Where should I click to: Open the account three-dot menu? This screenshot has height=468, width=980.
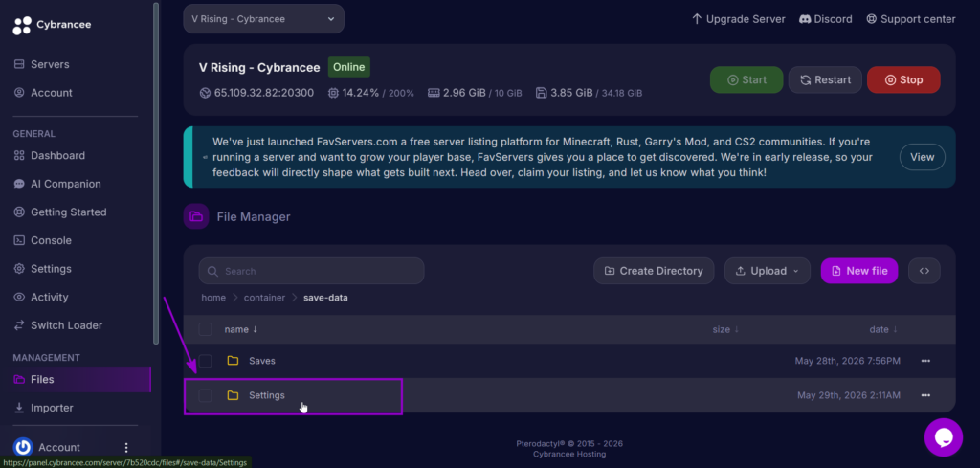tap(126, 447)
